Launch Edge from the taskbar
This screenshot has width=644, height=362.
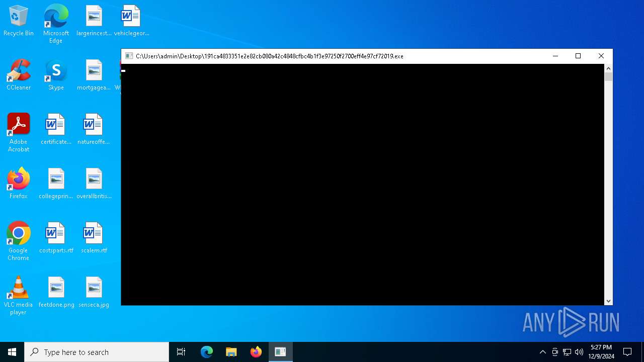pyautogui.click(x=207, y=352)
